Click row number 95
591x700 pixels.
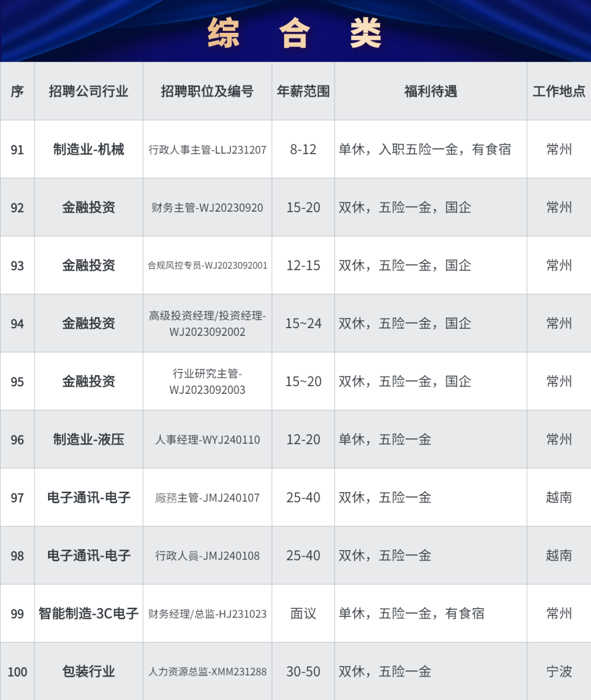tap(18, 382)
